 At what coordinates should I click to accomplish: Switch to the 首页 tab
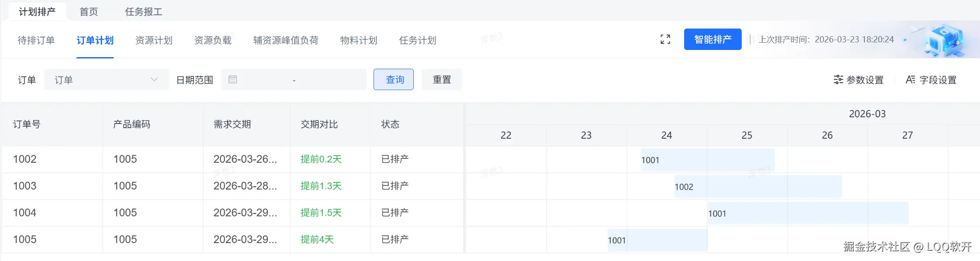(x=89, y=12)
